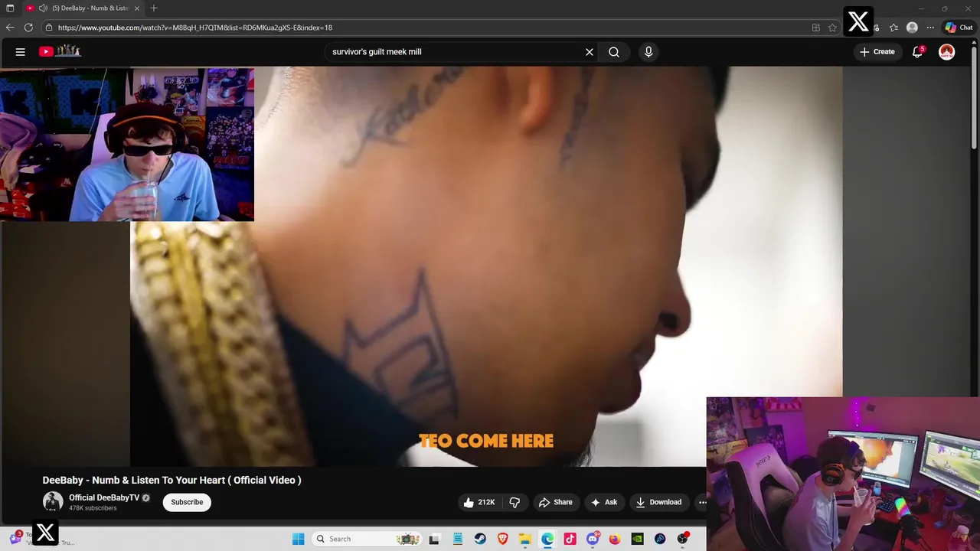The image size is (980, 551).
Task: Clear the search box text
Action: (x=590, y=52)
